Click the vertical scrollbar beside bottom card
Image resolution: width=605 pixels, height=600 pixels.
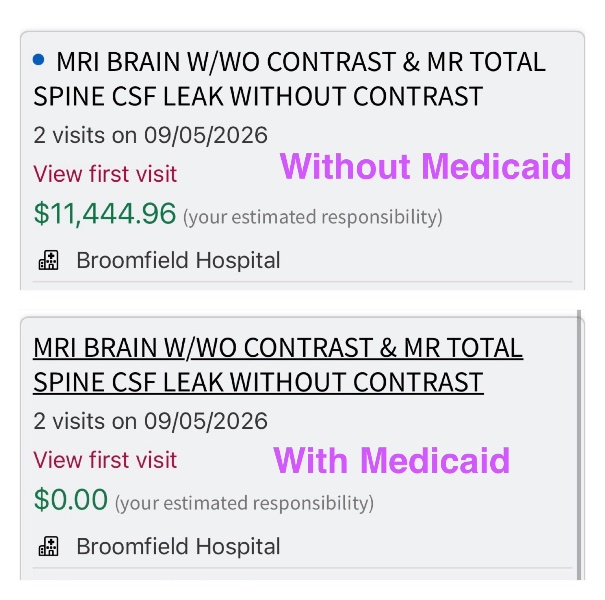point(579,445)
